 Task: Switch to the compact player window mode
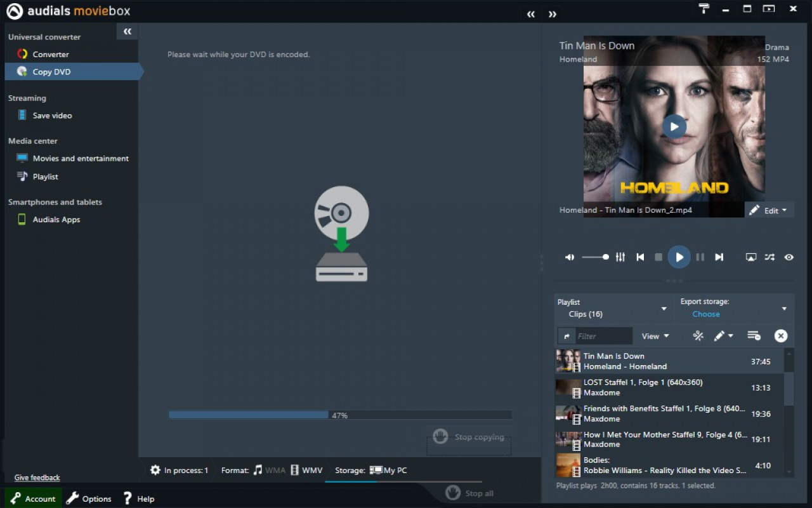[769, 9]
